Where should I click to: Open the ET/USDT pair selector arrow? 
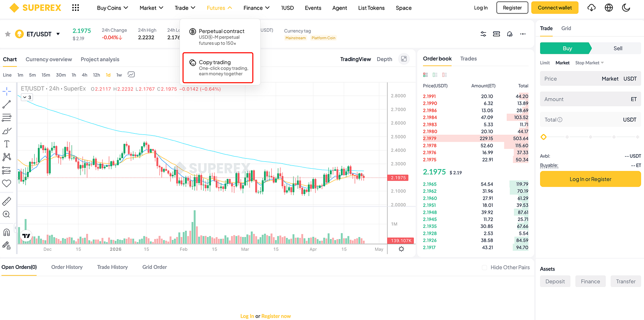coord(58,34)
